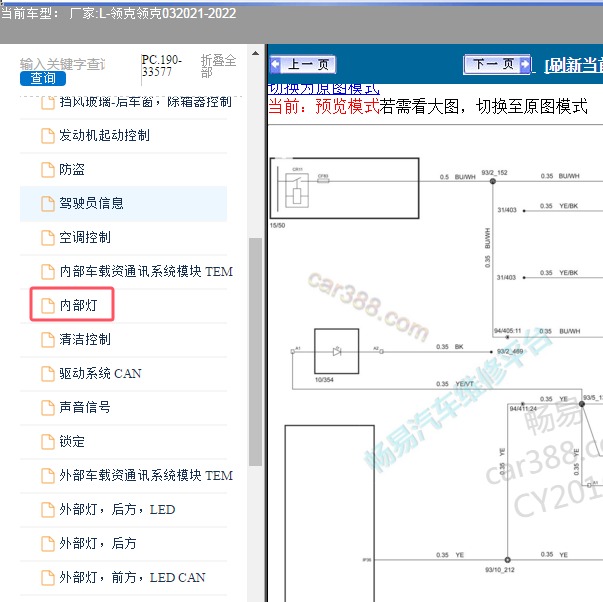
Task: Click the 93/2_469 connector label
Action: coord(510,351)
